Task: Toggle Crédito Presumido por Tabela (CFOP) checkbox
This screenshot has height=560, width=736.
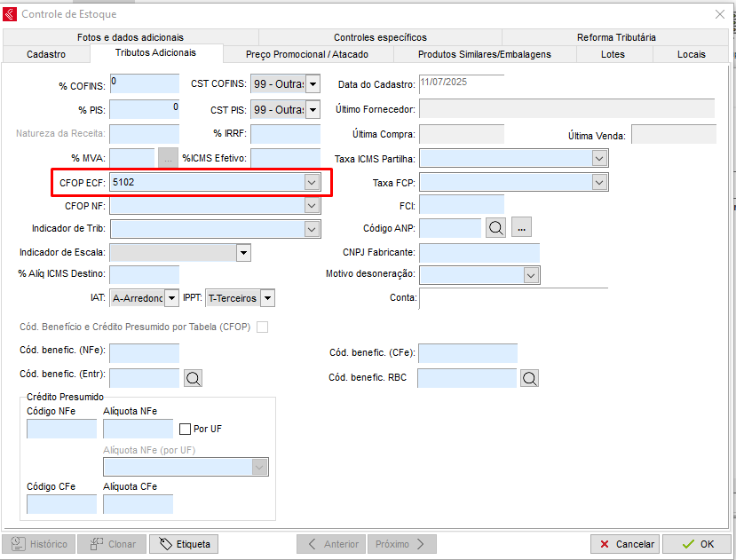Action: [262, 327]
